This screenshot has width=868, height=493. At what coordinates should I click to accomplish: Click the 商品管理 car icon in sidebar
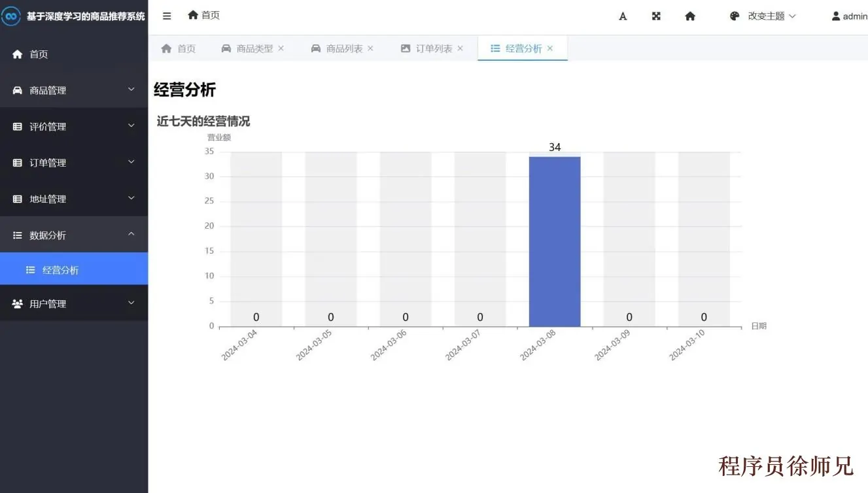click(17, 90)
